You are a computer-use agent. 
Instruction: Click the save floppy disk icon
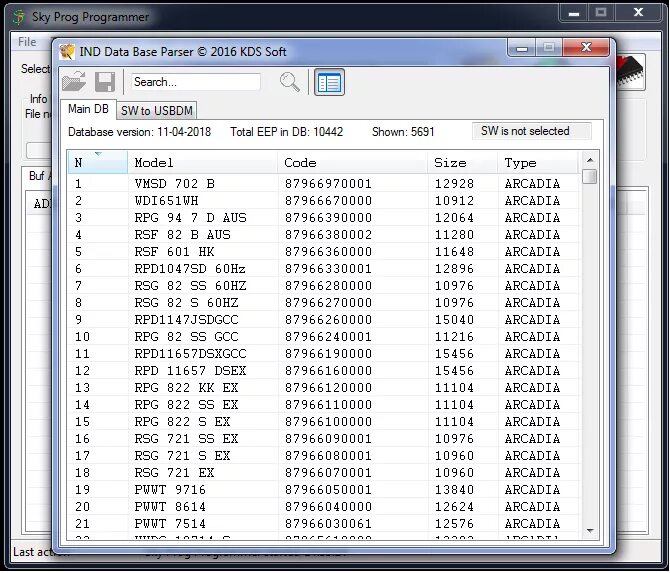(105, 82)
